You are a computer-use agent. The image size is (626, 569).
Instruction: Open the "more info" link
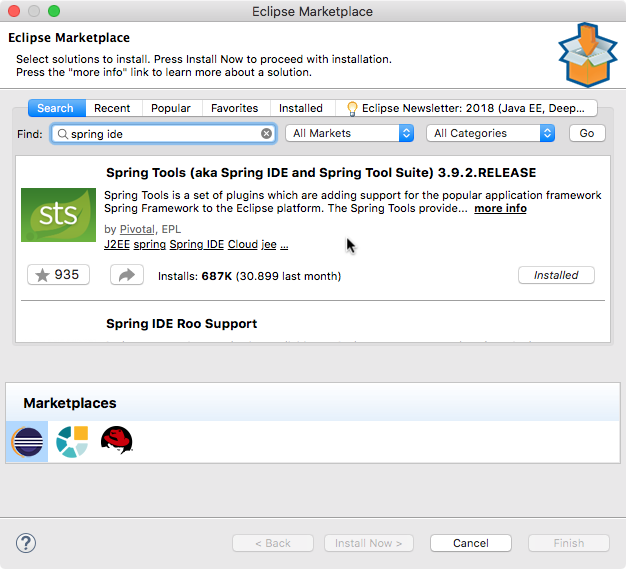coord(500,209)
